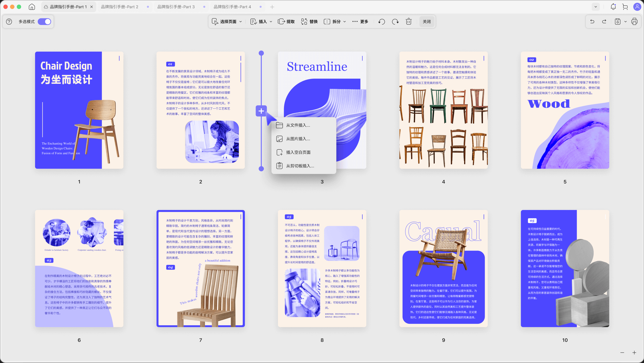Screen dimensions: 644x363
Task: Click the 提取 button
Action: (x=286, y=22)
